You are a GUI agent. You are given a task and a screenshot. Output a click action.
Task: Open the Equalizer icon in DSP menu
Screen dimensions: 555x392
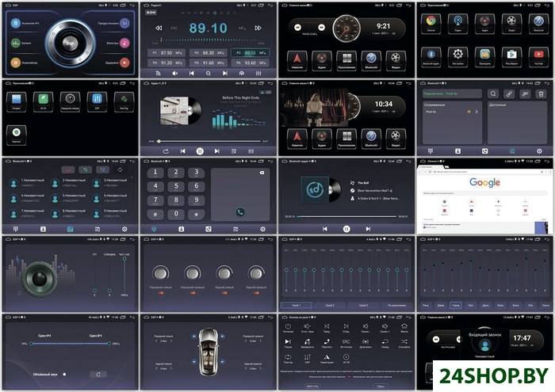click(x=16, y=61)
